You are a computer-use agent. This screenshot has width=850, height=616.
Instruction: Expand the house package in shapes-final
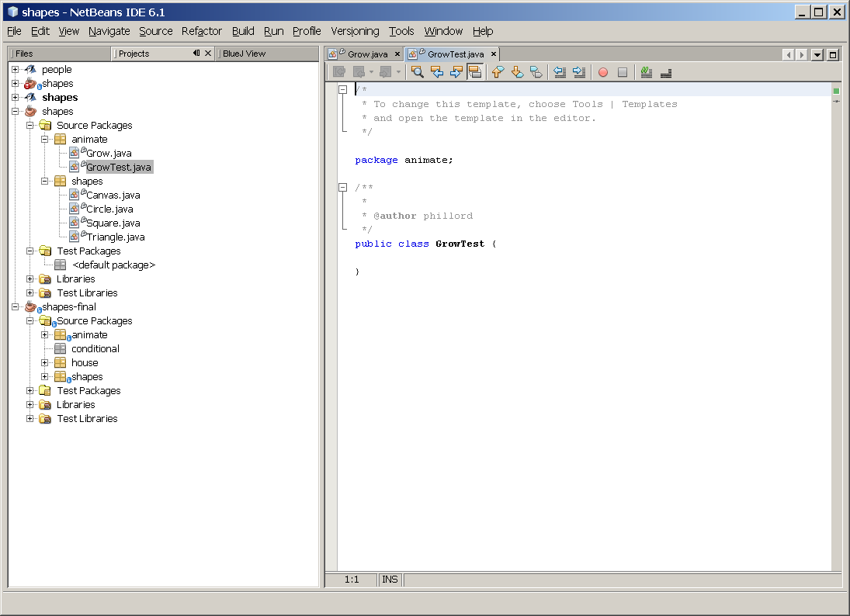(x=45, y=363)
